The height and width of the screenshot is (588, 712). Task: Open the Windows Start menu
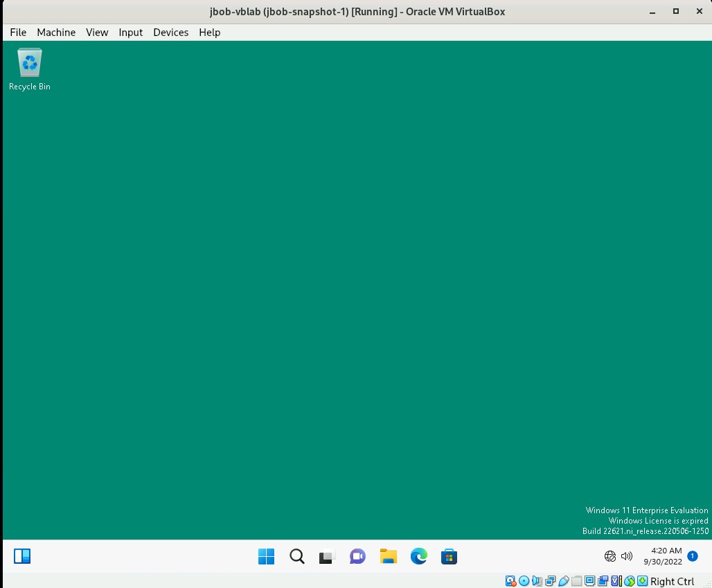[266, 556]
